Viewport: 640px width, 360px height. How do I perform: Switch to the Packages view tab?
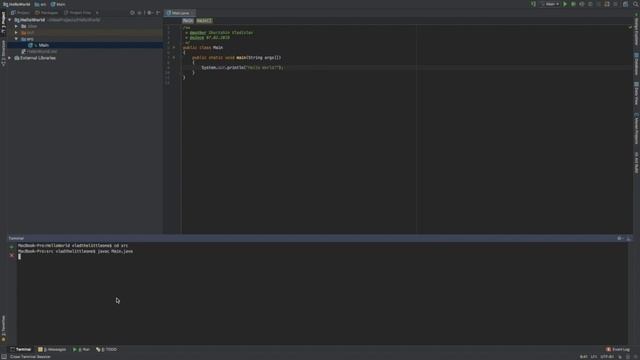pos(46,13)
